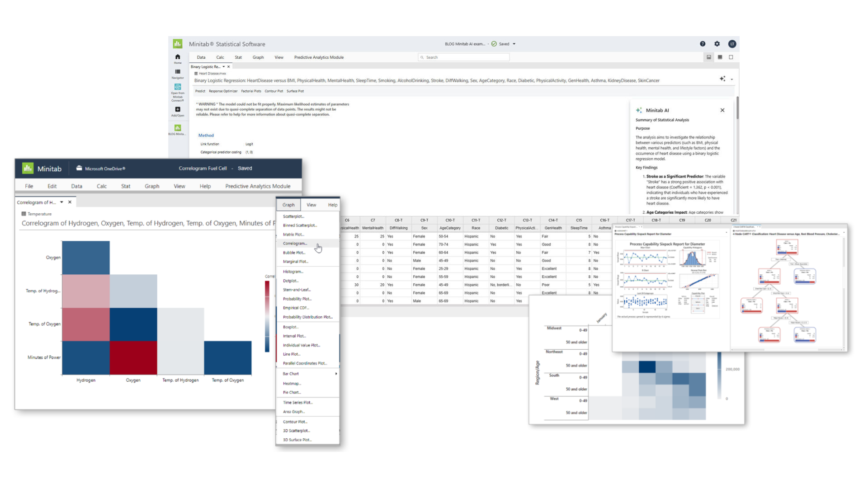Screen dimensions: 868x488
Task: Expand the Saved status dropdown arrow
Action: coord(514,44)
